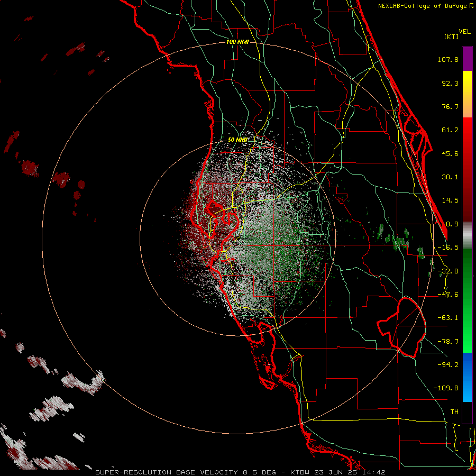Select the -78.7 velocity scale value
The image size is (476, 476).
(x=448, y=342)
